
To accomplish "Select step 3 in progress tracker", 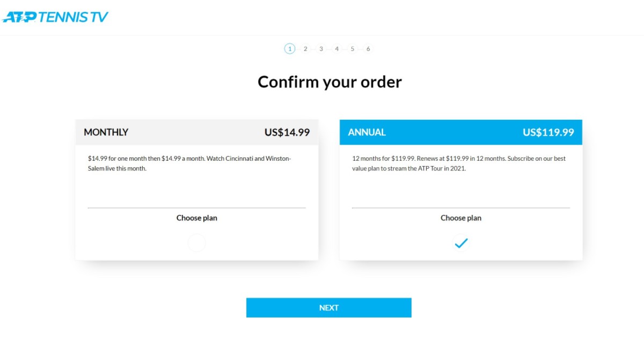I will 321,49.
